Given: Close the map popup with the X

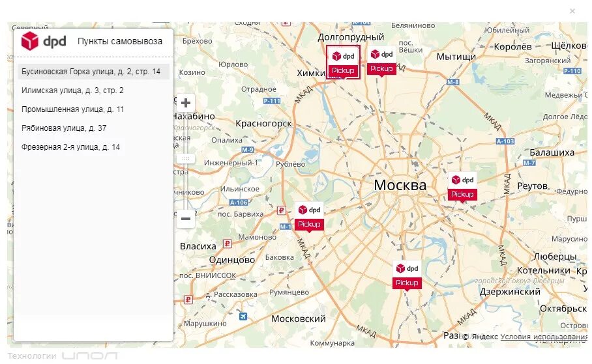Looking at the screenshot, I should (572, 11).
